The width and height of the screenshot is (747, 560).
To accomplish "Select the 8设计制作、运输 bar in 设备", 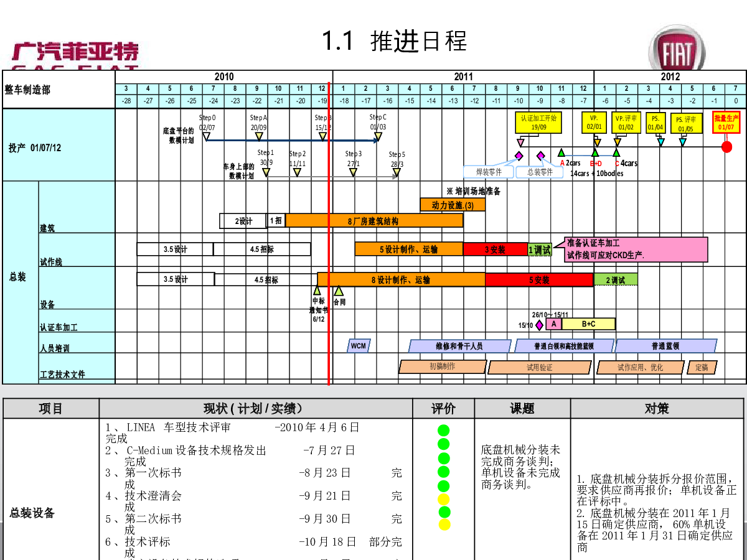I will [402, 279].
